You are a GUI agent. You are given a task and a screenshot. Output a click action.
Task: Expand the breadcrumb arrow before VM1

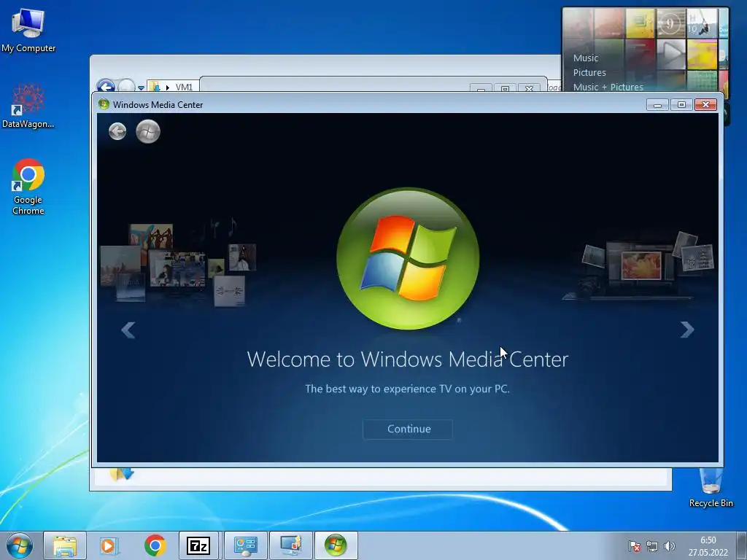(168, 87)
